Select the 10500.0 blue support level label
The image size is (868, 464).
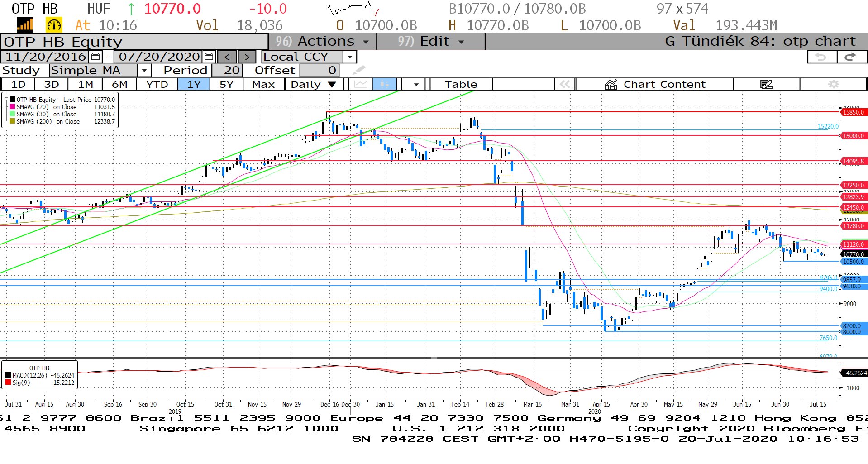854,262
